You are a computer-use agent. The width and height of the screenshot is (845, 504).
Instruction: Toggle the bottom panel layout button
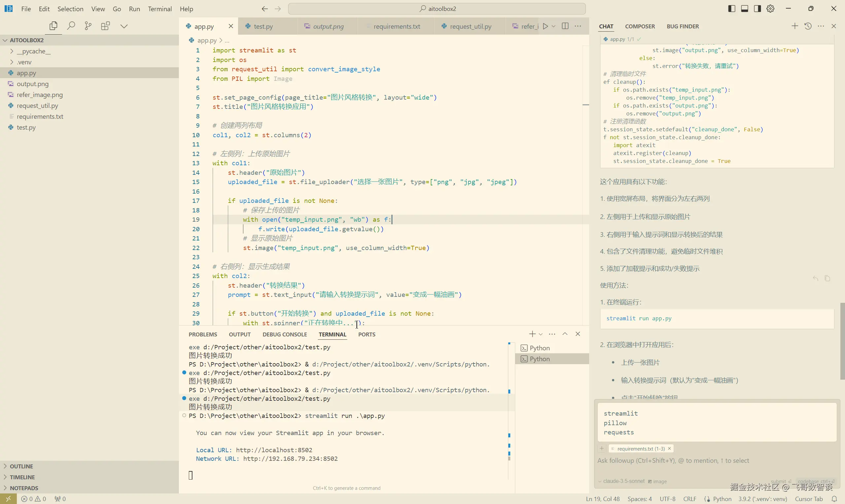tap(744, 9)
